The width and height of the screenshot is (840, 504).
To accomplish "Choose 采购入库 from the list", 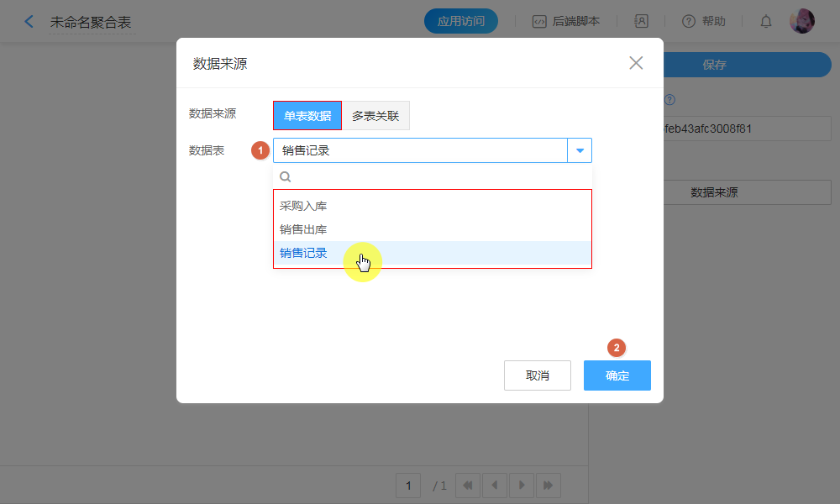I will tap(303, 206).
